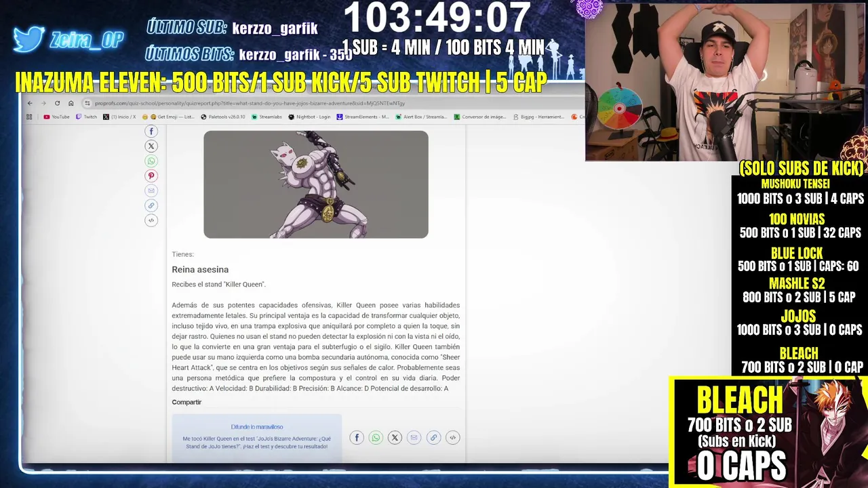
Task: Go forward in the browser
Action: point(43,103)
